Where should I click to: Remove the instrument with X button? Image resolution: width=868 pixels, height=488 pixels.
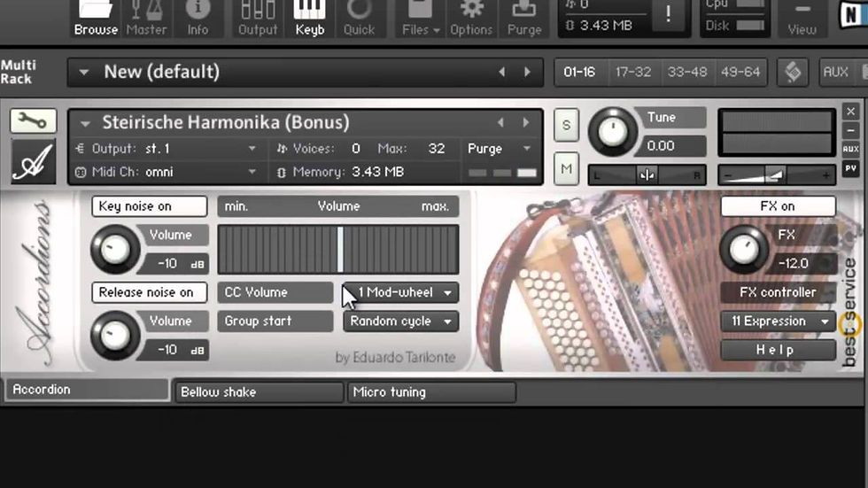[x=851, y=112]
